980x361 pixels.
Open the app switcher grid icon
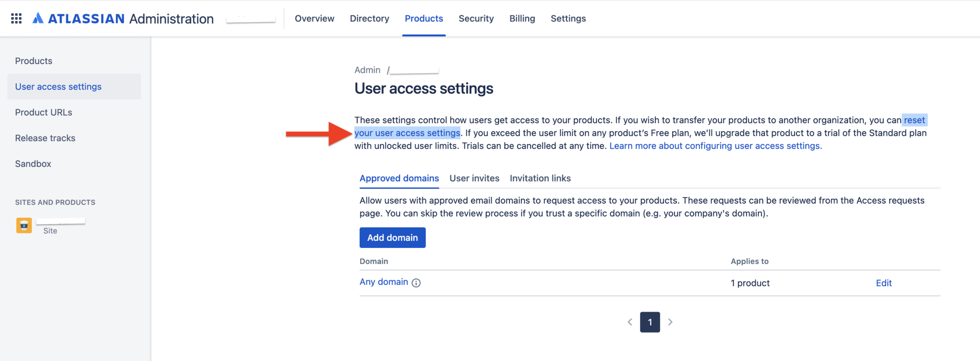click(16, 18)
